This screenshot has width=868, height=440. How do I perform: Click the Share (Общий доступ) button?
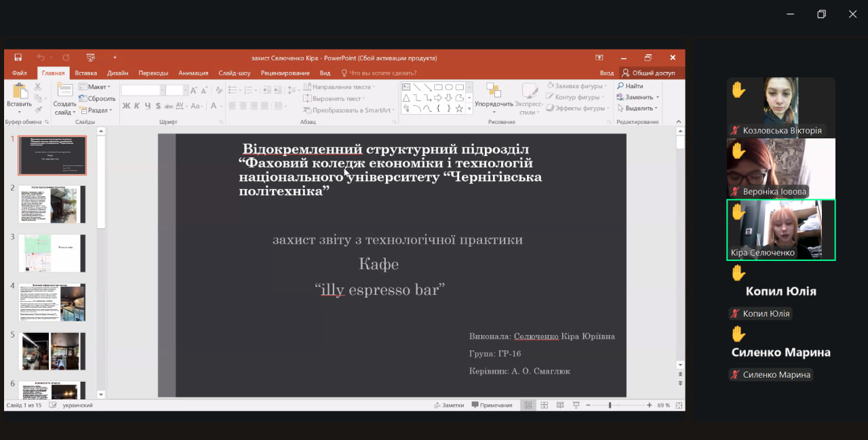tap(648, 73)
